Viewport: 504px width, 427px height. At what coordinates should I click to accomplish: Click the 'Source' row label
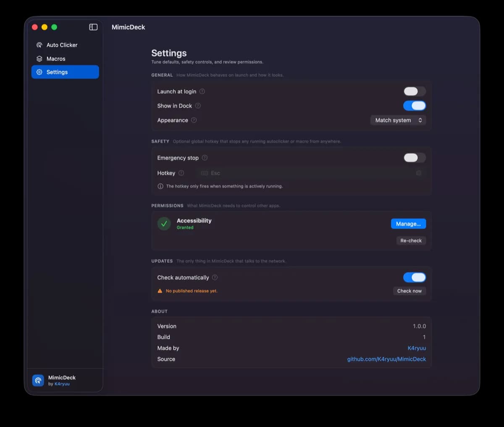point(166,359)
